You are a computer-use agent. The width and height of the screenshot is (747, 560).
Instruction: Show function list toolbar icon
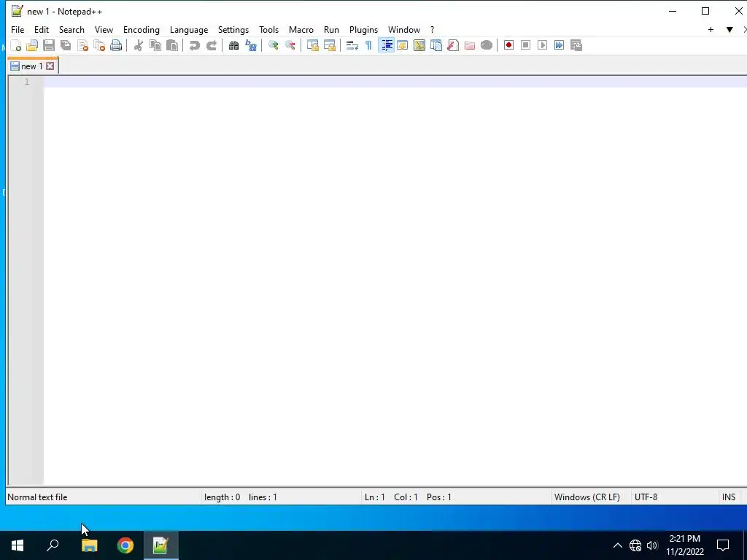tap(452, 45)
